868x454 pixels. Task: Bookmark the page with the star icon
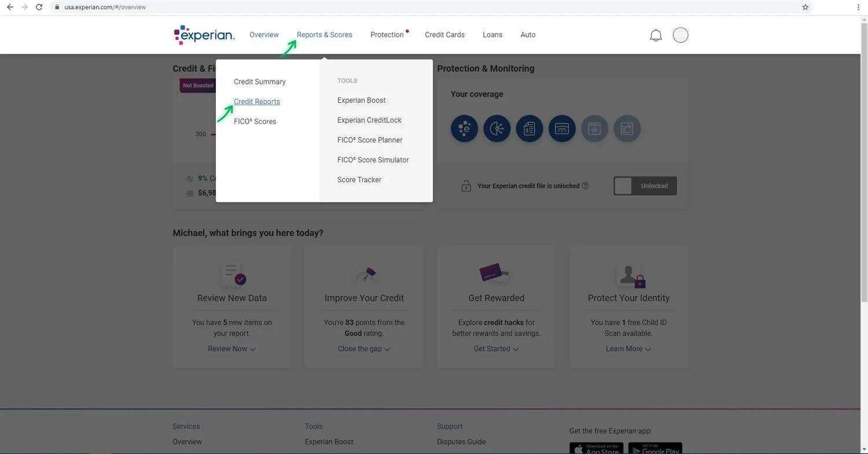805,7
